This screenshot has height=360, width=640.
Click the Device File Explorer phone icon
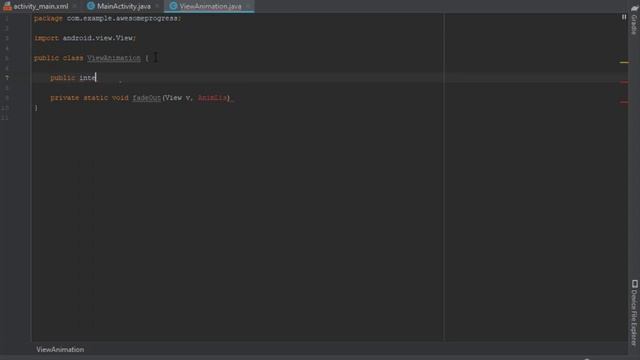click(634, 284)
